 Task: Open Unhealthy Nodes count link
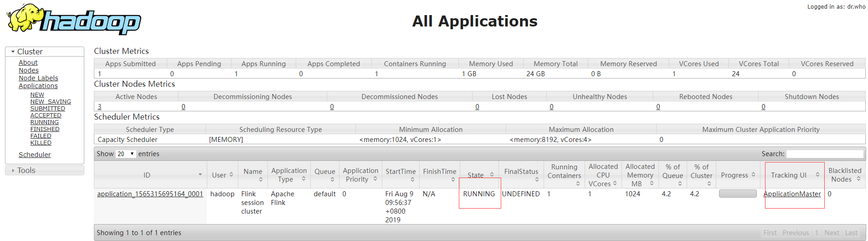551,107
